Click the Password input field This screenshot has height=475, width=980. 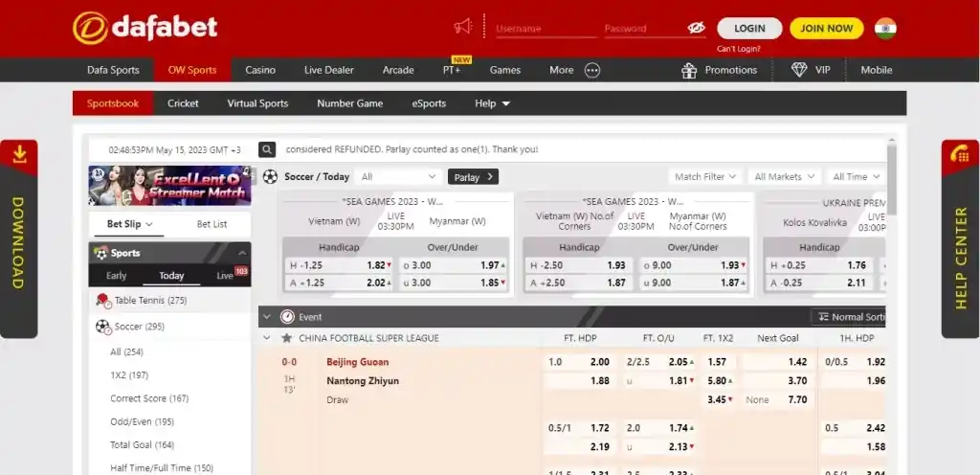[x=643, y=29]
